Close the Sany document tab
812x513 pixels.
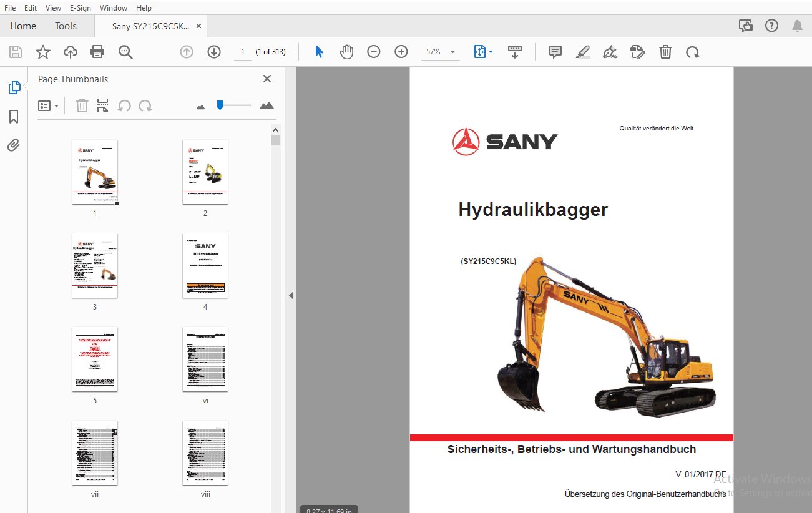coord(198,26)
